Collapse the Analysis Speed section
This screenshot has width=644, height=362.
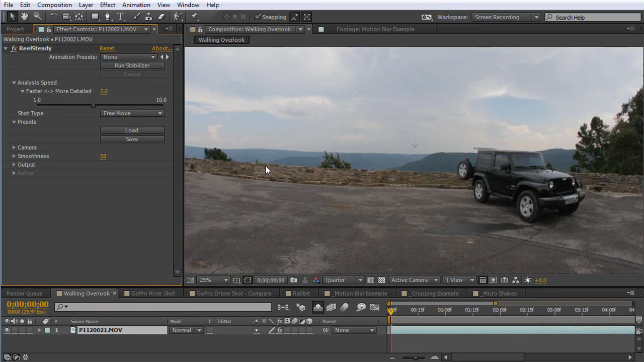(14, 83)
